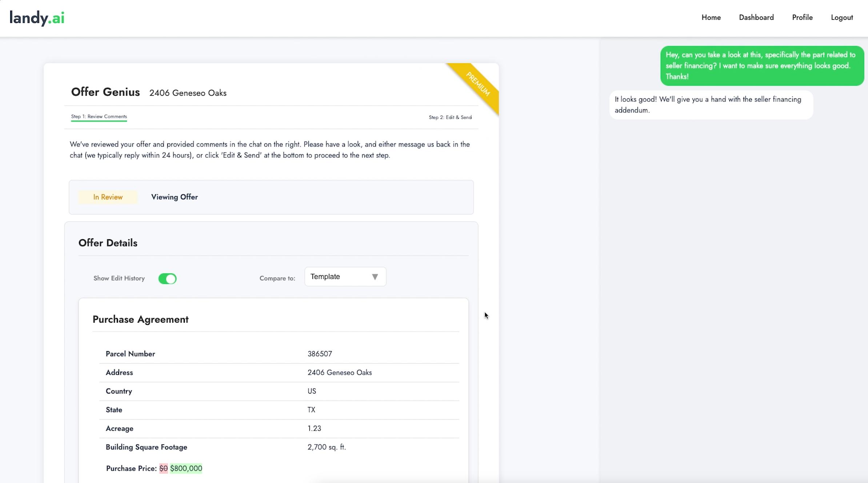The image size is (868, 483).
Task: Open the Profile page link
Action: coord(802,17)
